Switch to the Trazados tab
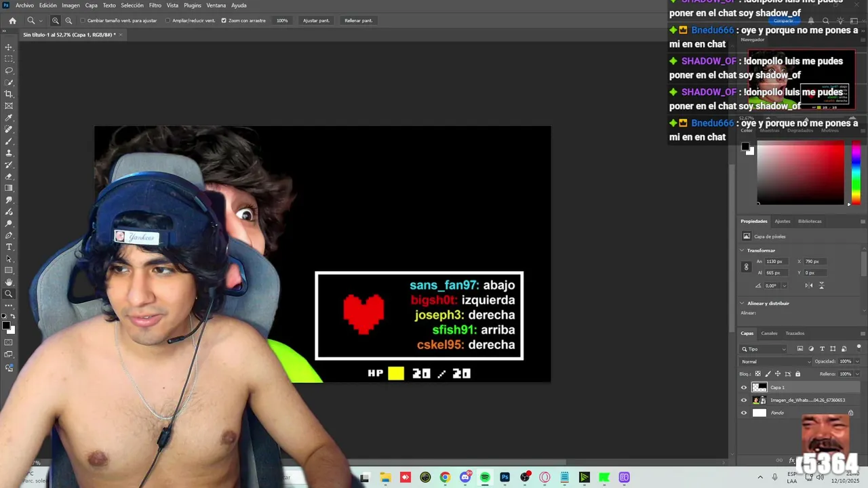The width and height of the screenshot is (868, 488). point(795,333)
